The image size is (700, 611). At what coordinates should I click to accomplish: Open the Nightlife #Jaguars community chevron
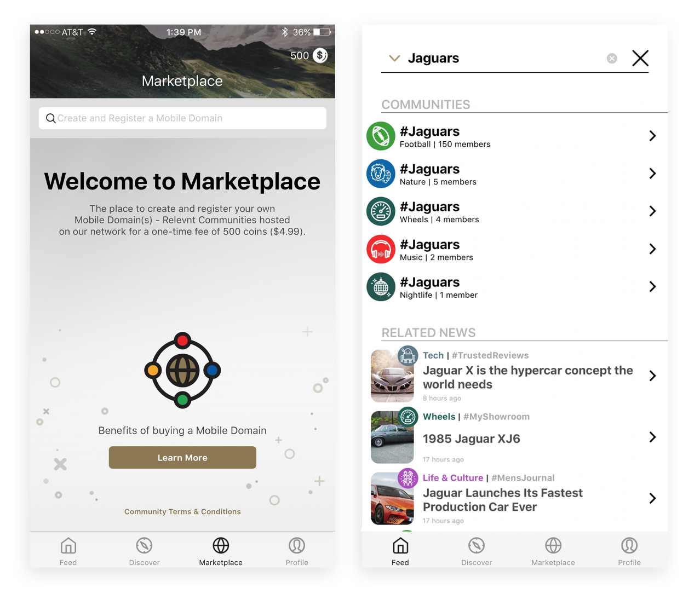[652, 287]
